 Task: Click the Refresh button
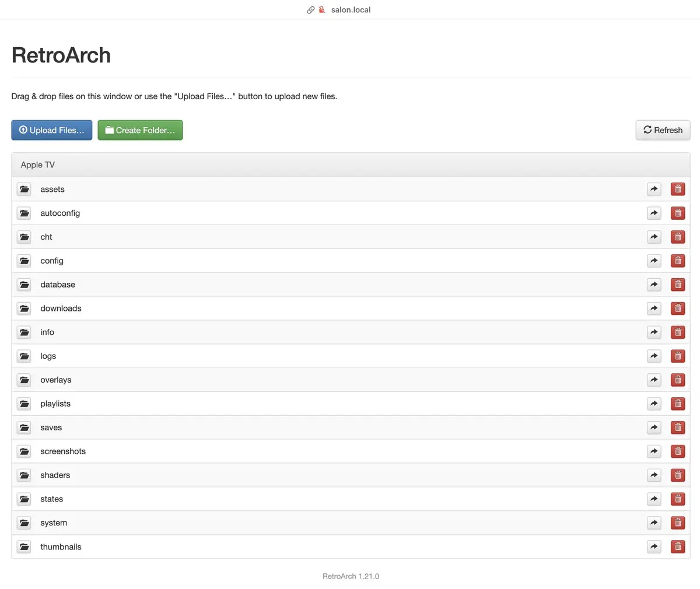point(663,130)
